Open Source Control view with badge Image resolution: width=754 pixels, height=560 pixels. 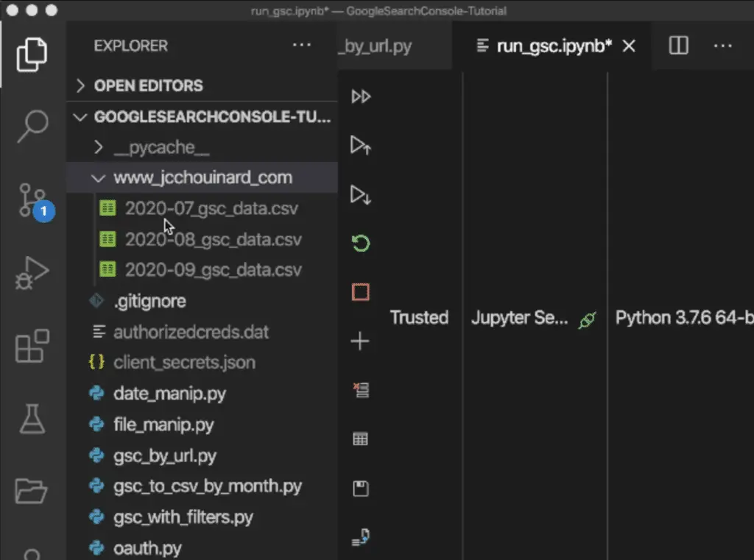tap(35, 202)
